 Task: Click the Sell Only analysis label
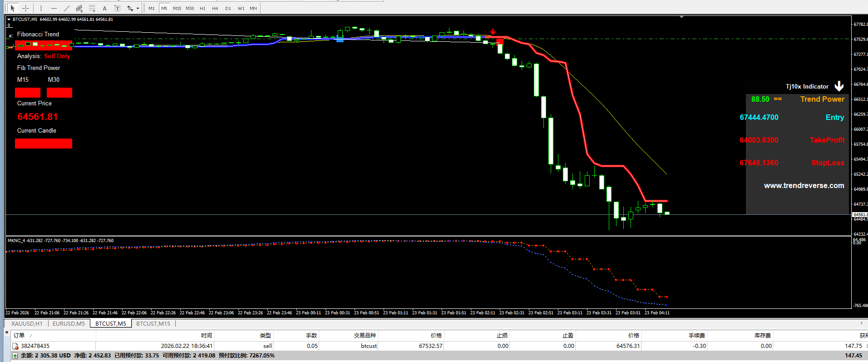pos(57,56)
